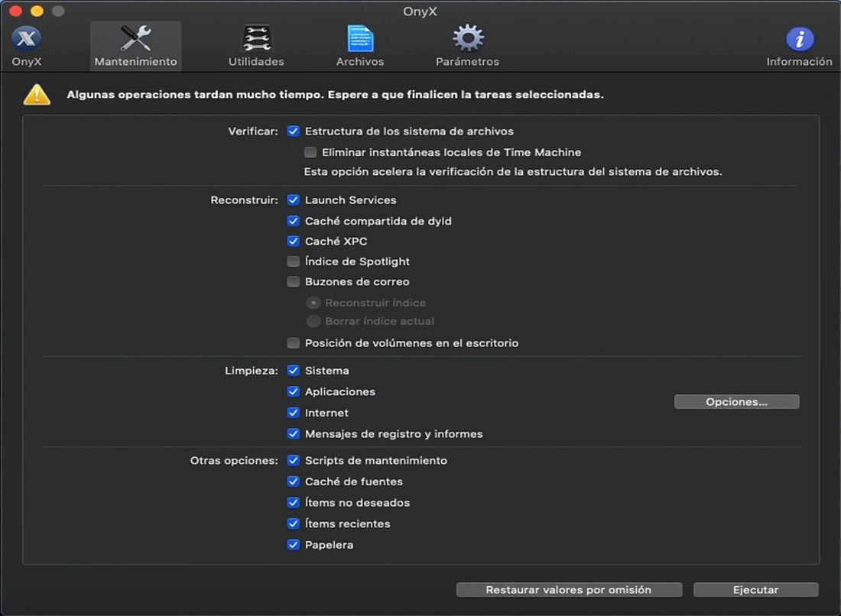Click the Otras opciones: label

tap(234, 461)
